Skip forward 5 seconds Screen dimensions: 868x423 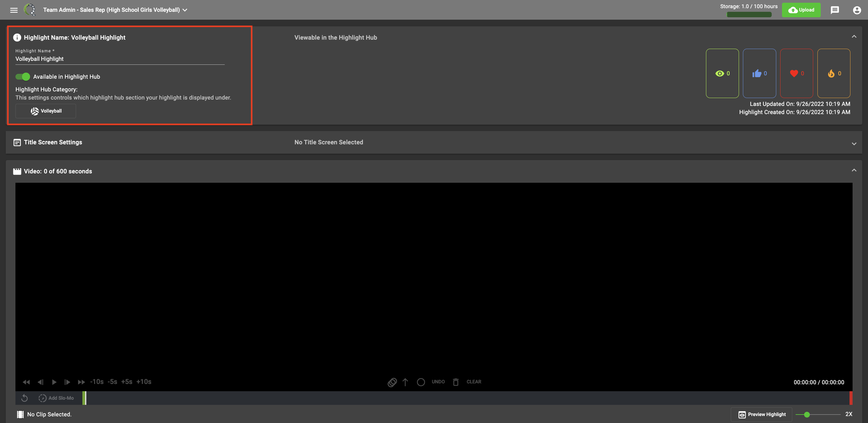click(127, 382)
